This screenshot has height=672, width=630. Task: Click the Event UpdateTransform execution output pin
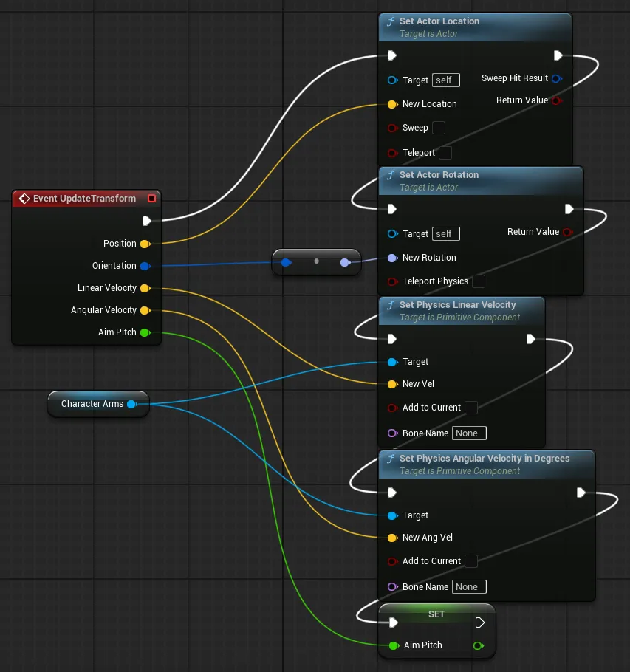(146, 221)
